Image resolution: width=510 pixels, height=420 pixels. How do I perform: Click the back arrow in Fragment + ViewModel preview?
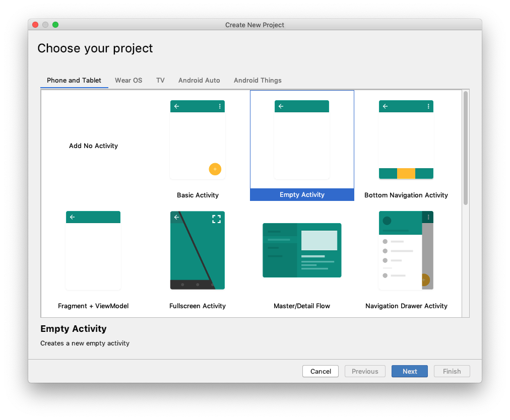click(x=72, y=217)
